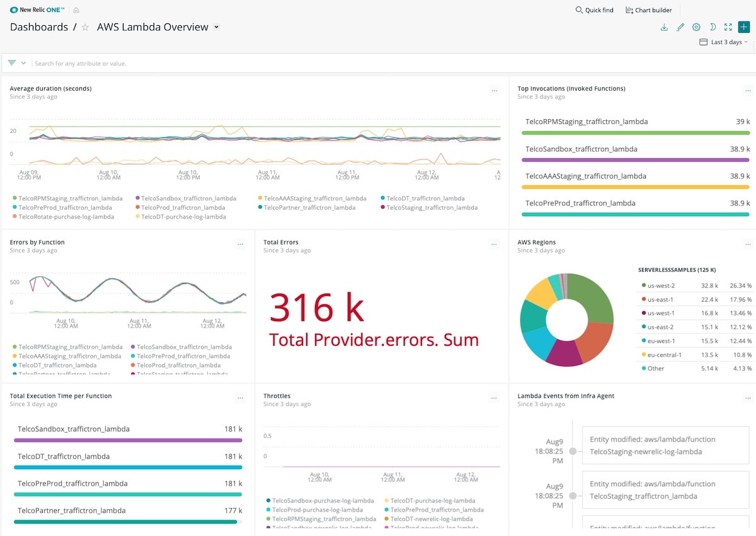Image resolution: width=756 pixels, height=536 pixels.
Task: Open the Chart builder
Action: pyautogui.click(x=649, y=10)
